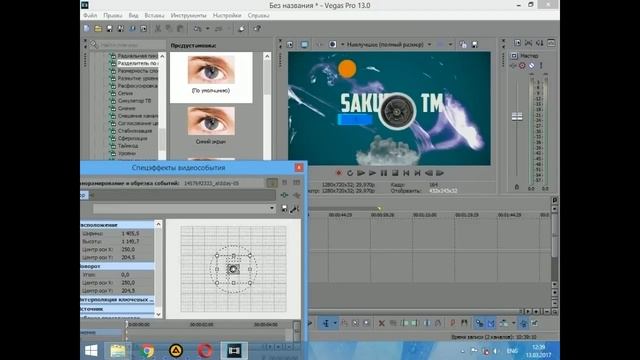Adjust the Master volume fader
The height and width of the screenshot is (360, 640).
point(517,116)
